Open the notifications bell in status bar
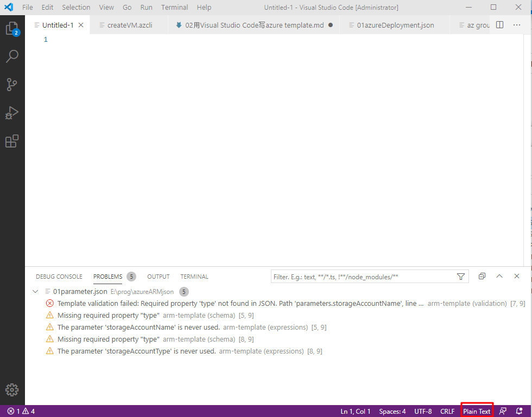This screenshot has width=532, height=417. click(519, 411)
